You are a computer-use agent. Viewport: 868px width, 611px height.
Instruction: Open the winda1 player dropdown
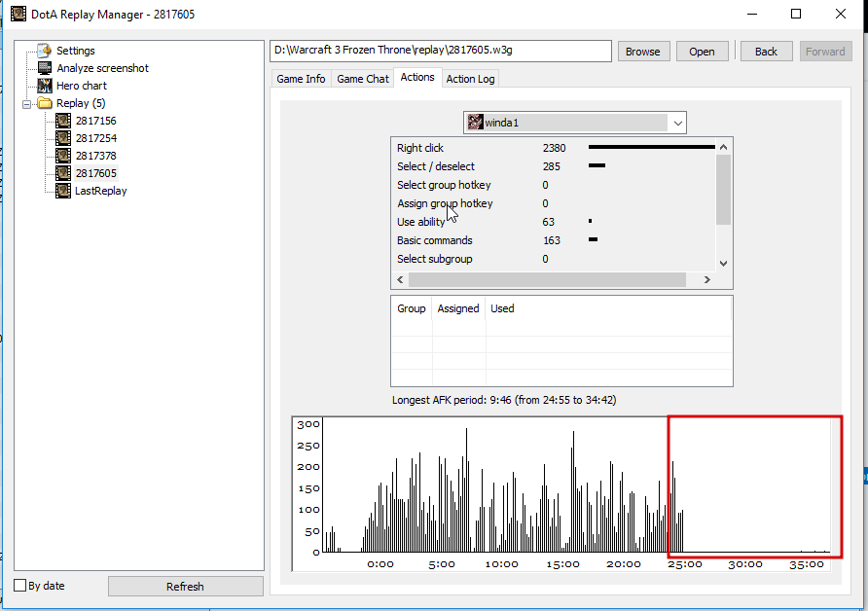pos(677,123)
